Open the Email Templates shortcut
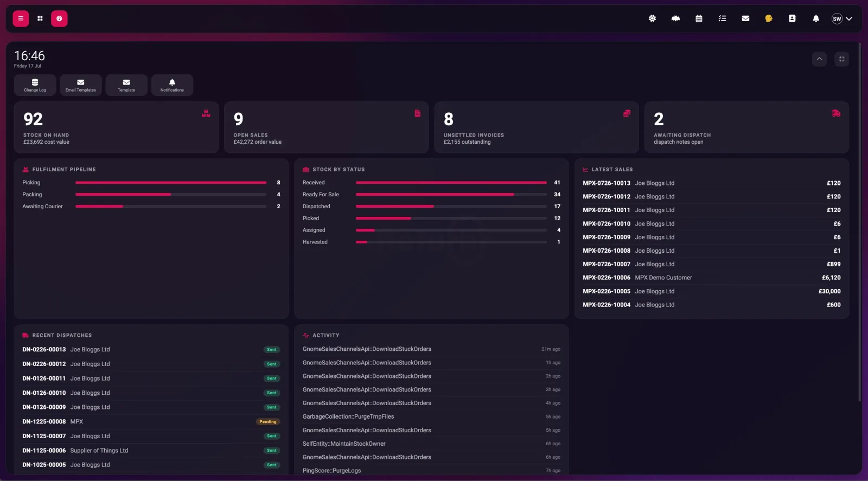Screen dimensions: 868x481 point(81,85)
